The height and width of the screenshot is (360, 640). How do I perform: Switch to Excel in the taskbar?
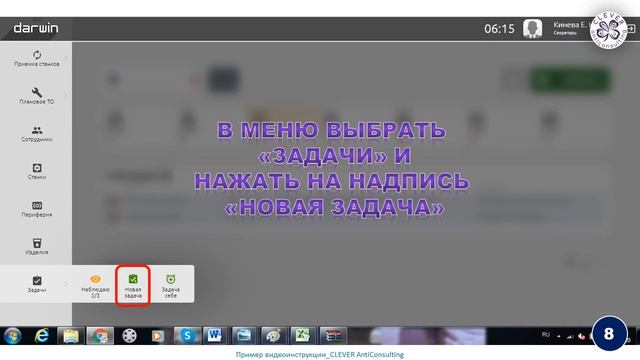pos(302,336)
